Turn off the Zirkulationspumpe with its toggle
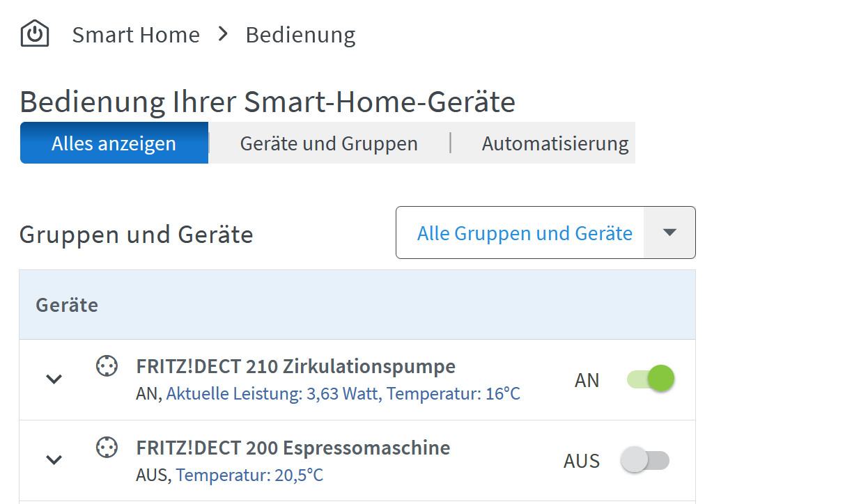Viewport: 845px width, 504px height. [x=649, y=378]
